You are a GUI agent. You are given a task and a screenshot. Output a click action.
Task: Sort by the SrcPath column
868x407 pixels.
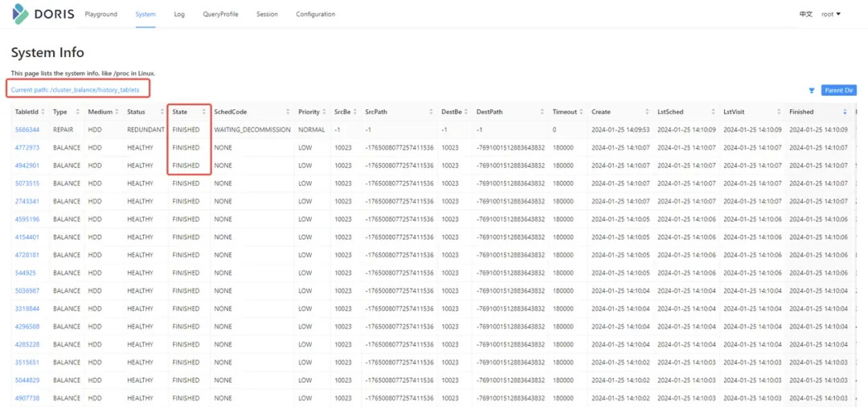(431, 112)
